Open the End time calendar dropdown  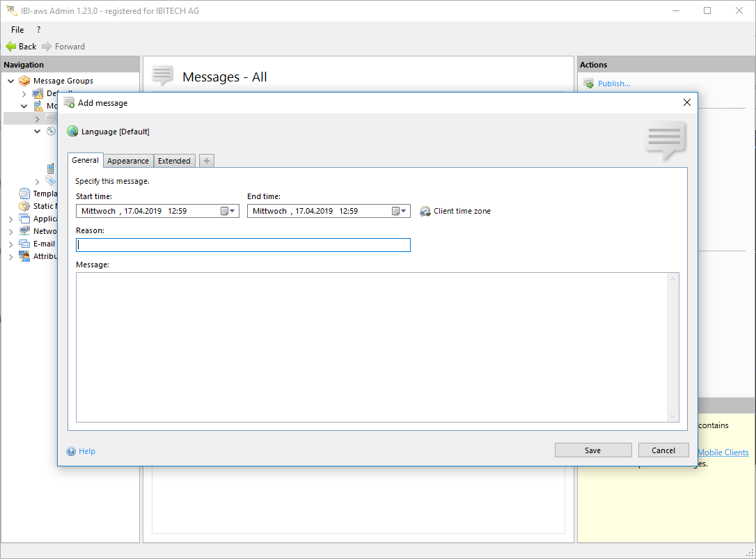400,211
